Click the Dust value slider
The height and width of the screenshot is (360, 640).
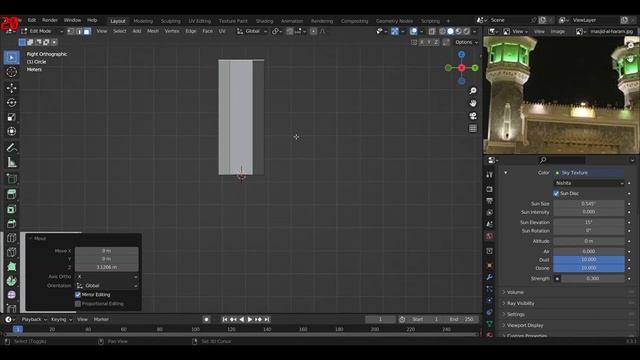[589, 260]
